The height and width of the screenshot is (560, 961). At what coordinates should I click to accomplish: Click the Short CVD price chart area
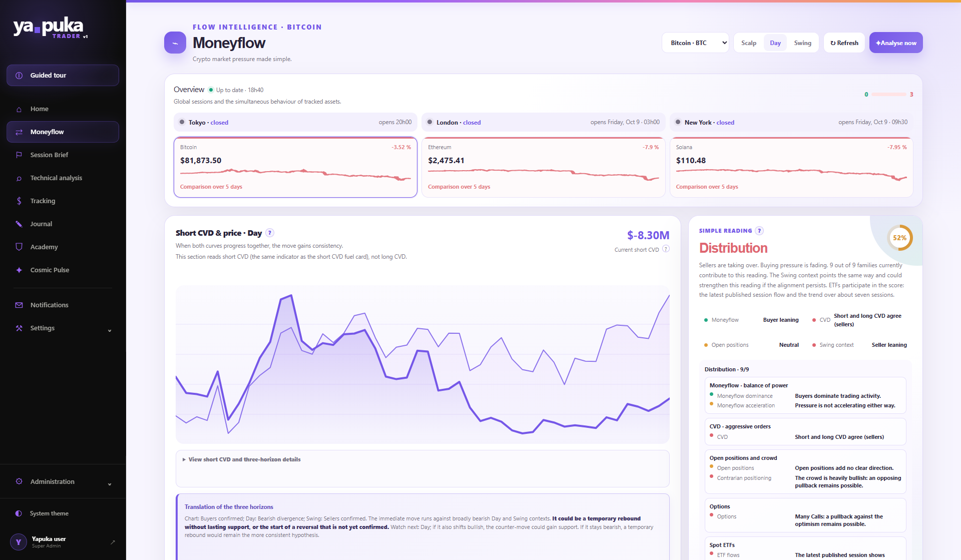[422, 364]
